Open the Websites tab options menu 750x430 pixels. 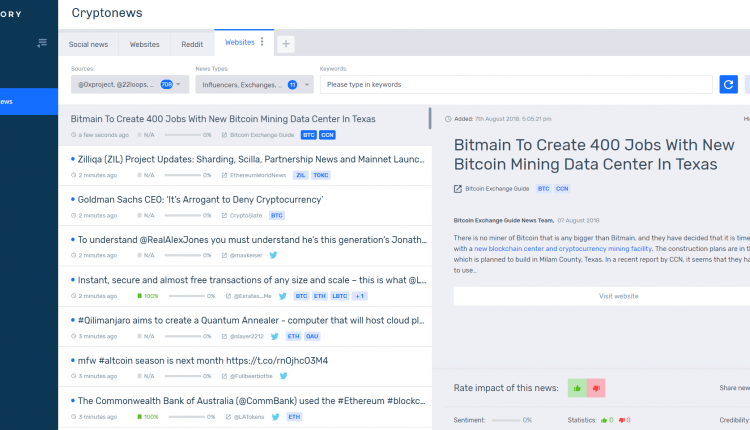[262, 42]
